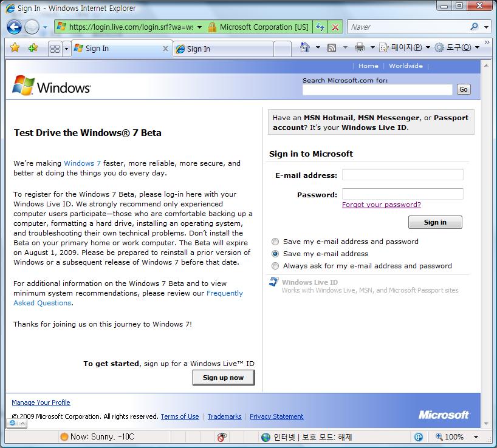
Task: Open the Windows 7 hyperlink
Action: (83, 163)
